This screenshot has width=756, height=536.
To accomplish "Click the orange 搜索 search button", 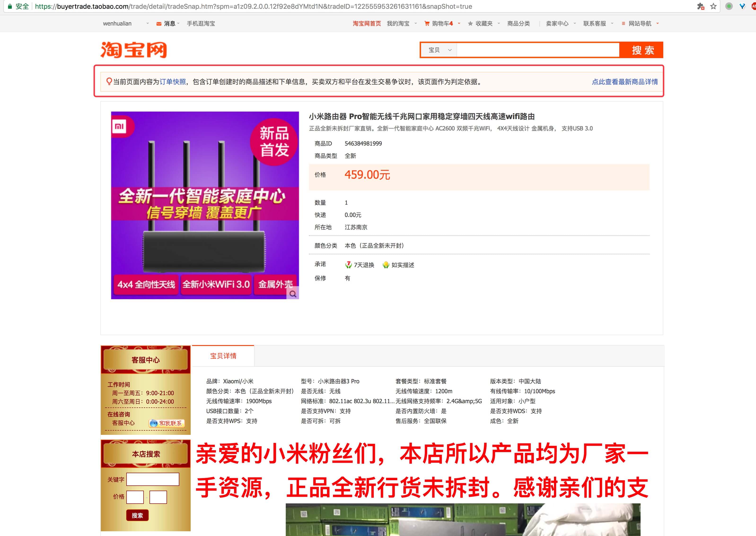I will click(642, 50).
